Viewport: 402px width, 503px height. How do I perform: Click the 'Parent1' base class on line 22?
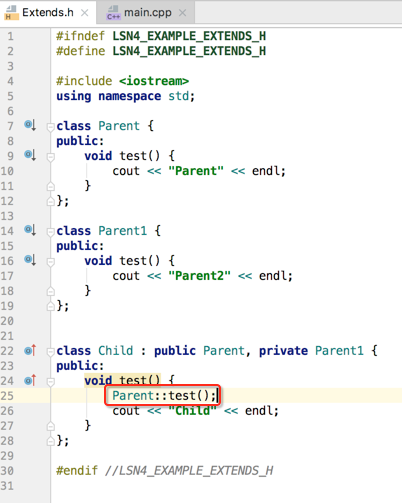pos(339,350)
